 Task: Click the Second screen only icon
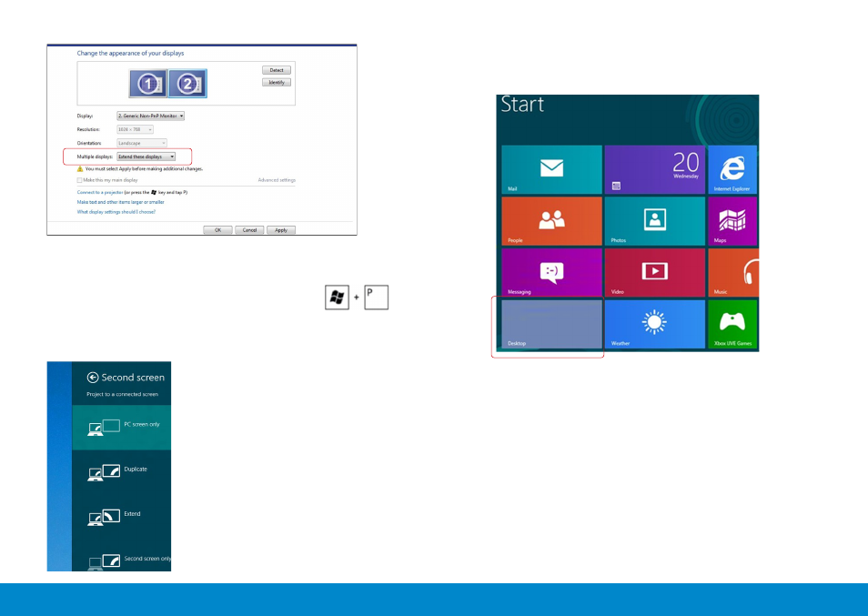pos(104,561)
